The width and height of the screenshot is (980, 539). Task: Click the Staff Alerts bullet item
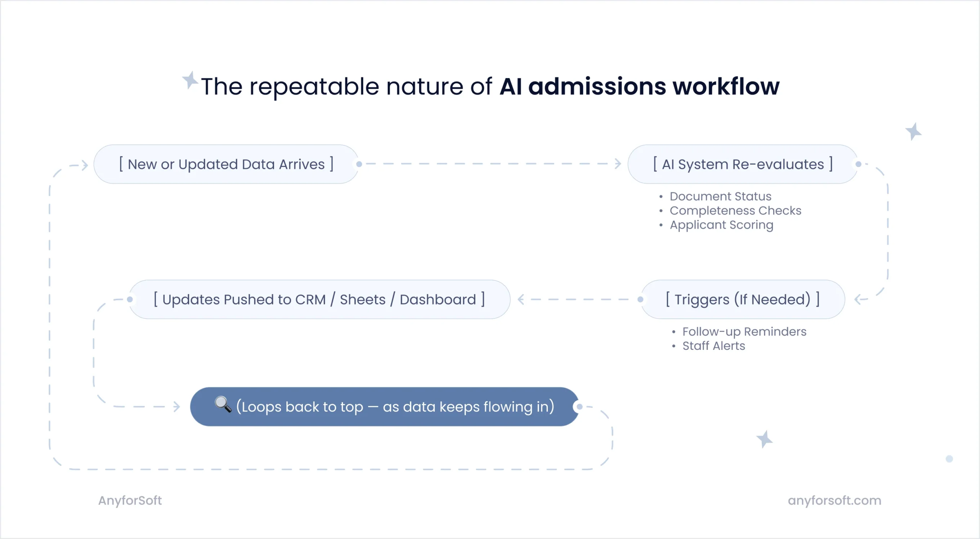tap(714, 346)
